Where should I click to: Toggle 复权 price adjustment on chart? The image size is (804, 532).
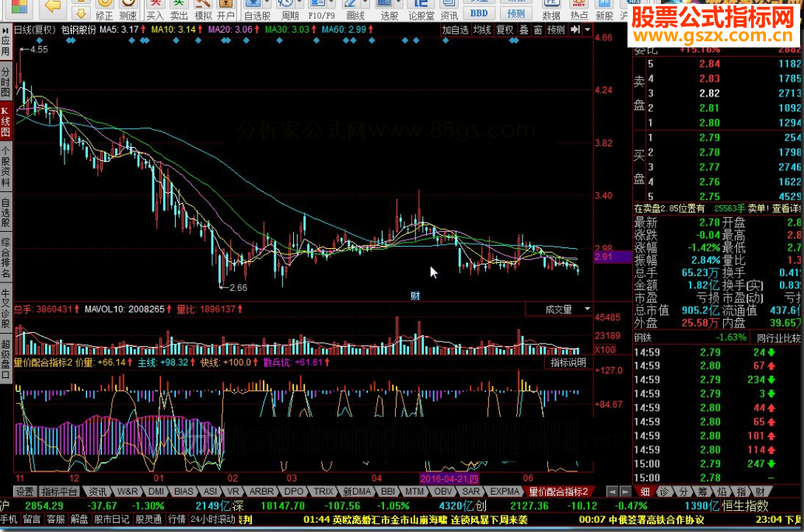[505, 30]
